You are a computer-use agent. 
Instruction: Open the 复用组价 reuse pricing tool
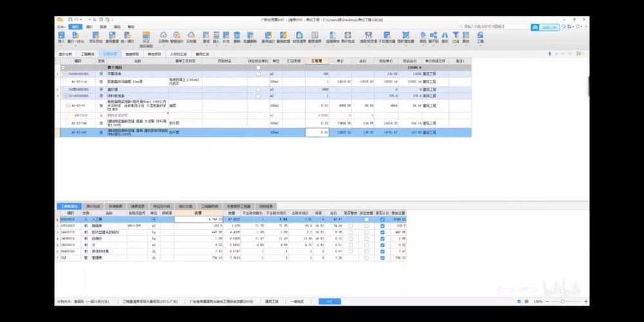click(268, 37)
